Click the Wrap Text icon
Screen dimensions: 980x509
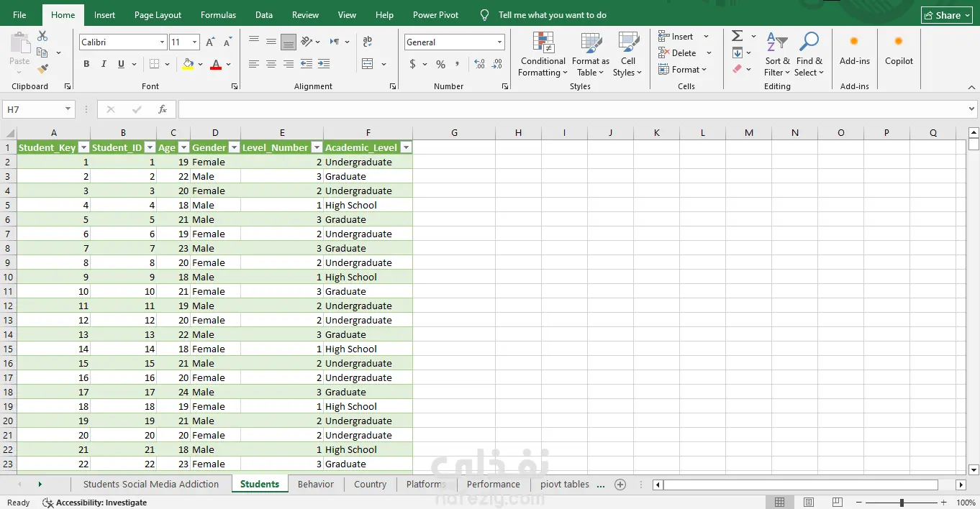click(x=368, y=42)
